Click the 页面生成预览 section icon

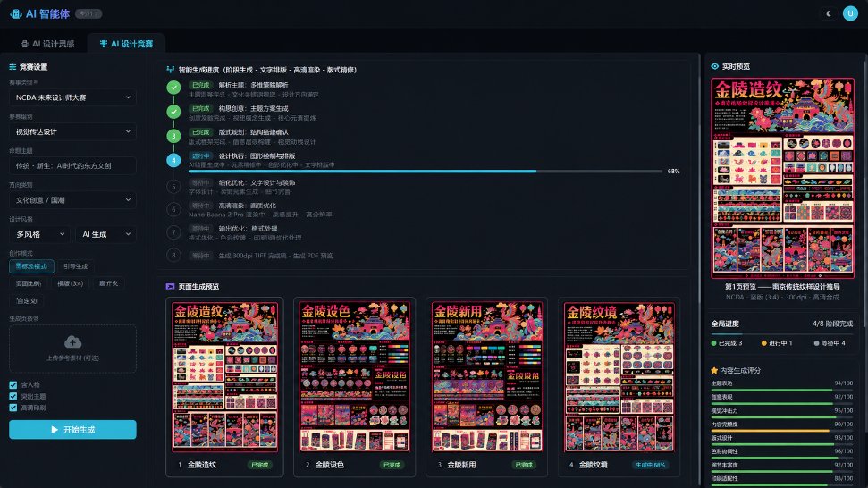coord(170,287)
